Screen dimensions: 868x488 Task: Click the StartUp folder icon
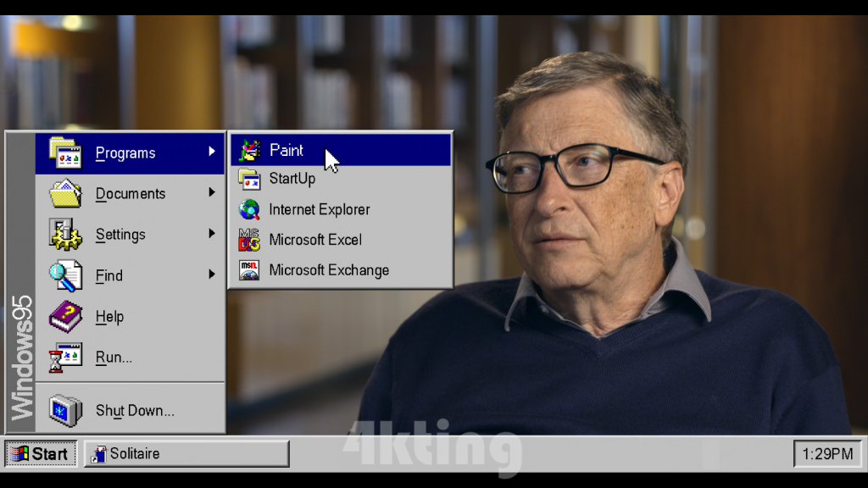coord(250,180)
